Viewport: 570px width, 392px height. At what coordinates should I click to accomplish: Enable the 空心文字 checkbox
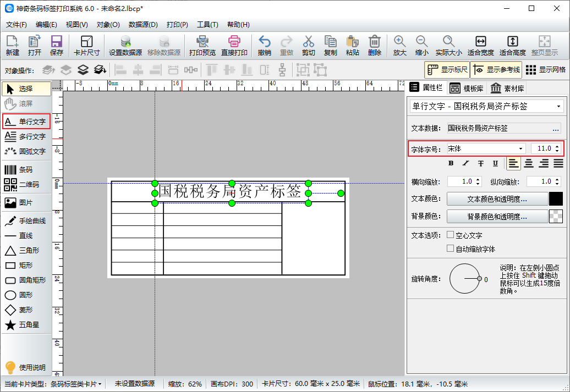point(451,235)
